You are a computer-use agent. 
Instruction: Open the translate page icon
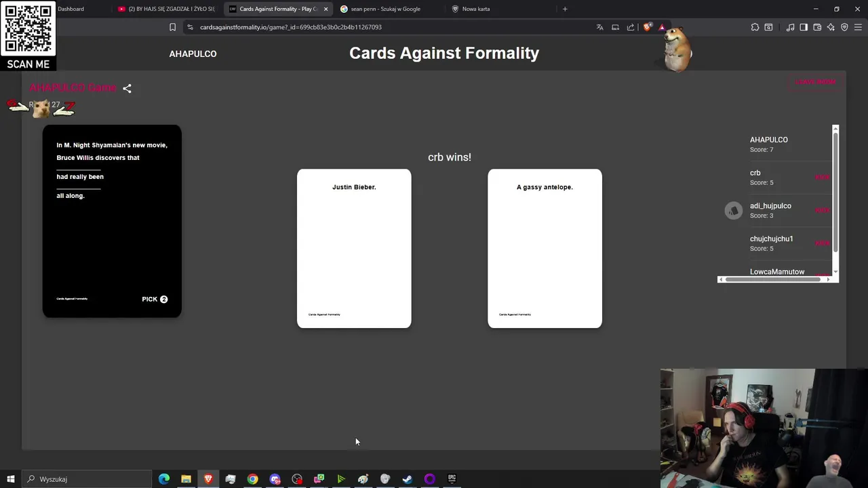click(x=599, y=27)
